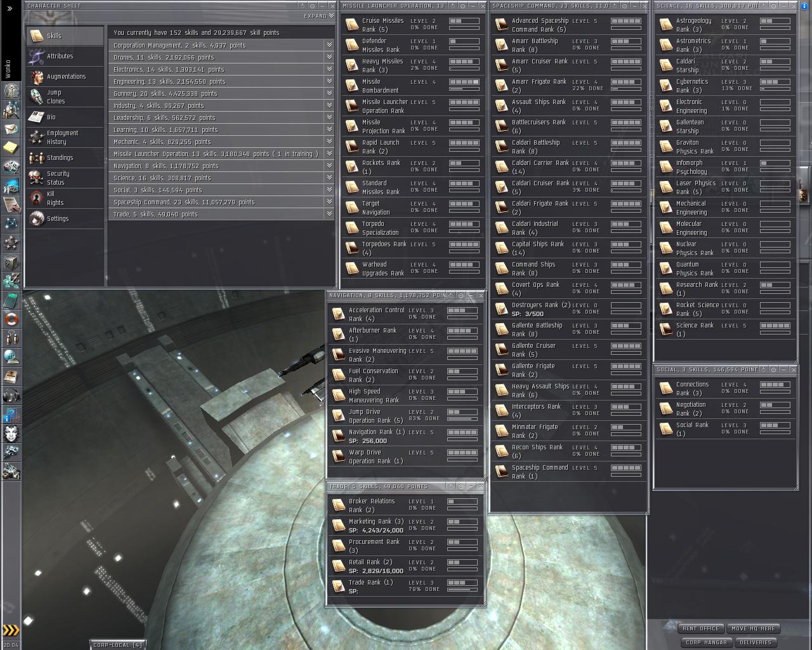Click the Trade Rank level progress bar
Screen dimensions: 812x650
[x=462, y=583]
